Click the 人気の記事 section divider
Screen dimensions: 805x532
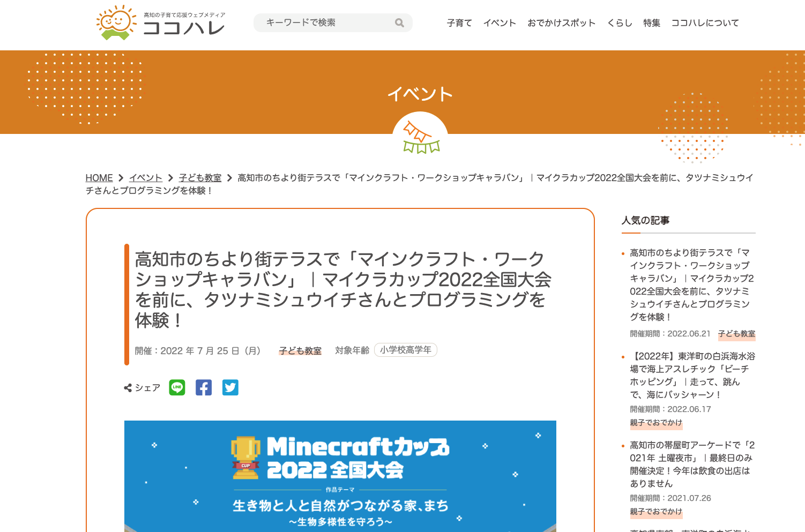(x=689, y=232)
